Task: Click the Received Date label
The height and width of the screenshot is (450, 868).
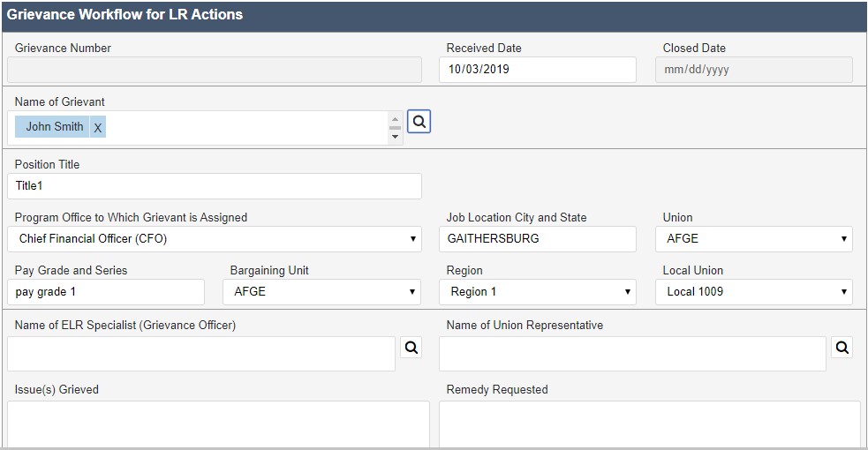Action: [484, 49]
